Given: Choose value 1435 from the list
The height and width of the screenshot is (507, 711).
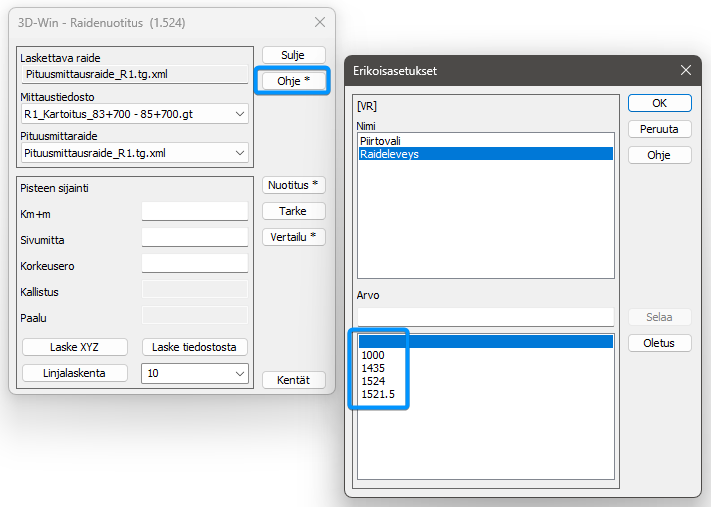Looking at the screenshot, I should [373, 369].
